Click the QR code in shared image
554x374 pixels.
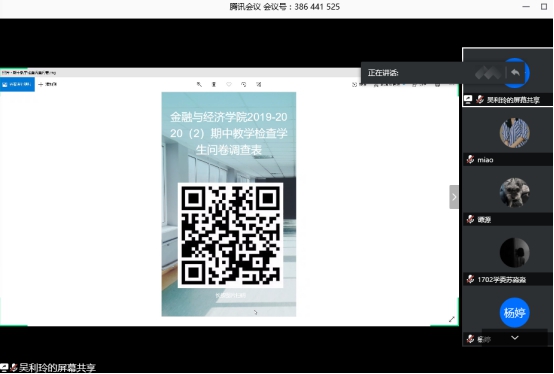click(230, 235)
